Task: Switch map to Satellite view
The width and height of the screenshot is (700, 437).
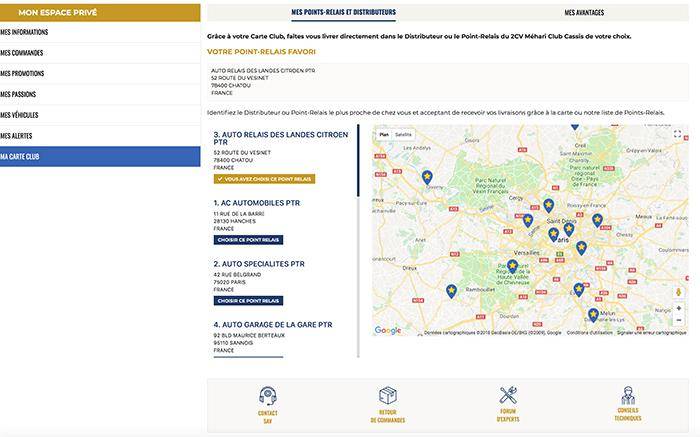Action: coord(404,134)
